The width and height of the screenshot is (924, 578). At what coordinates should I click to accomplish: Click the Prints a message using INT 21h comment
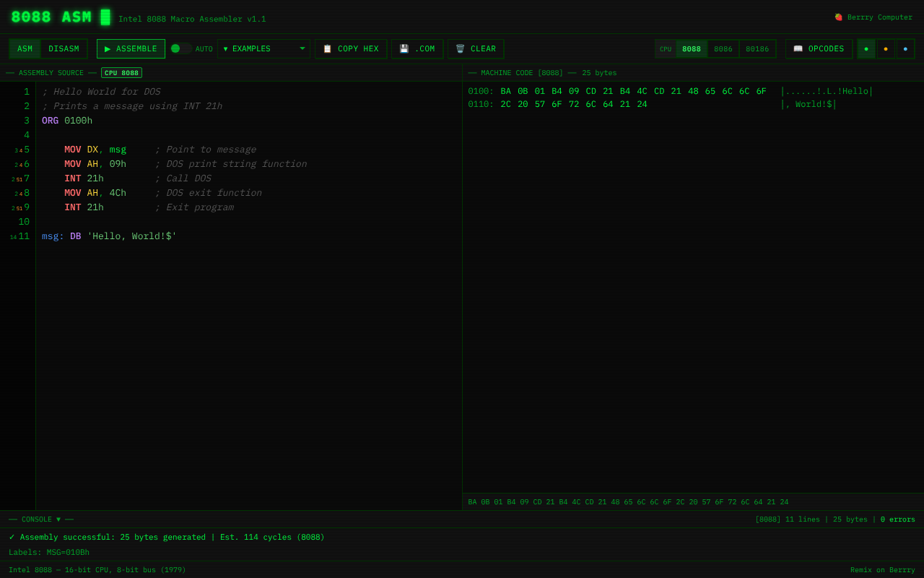pos(132,106)
